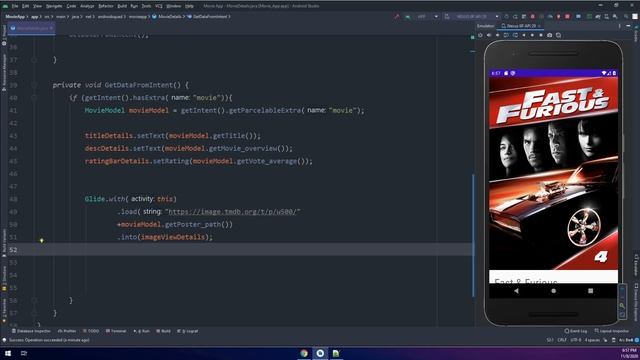Click the Fast & Furious poster image
The height and width of the screenshot is (360, 640).
553,173
